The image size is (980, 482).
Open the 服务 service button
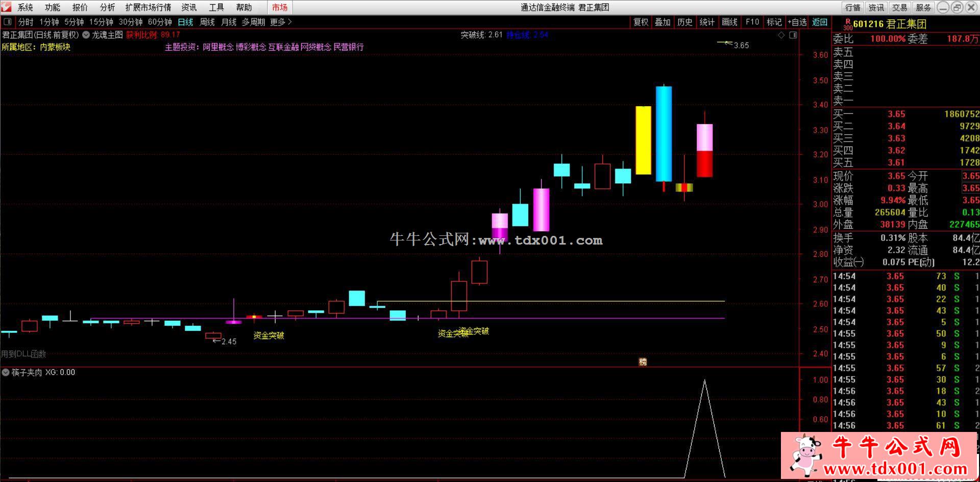pos(923,7)
